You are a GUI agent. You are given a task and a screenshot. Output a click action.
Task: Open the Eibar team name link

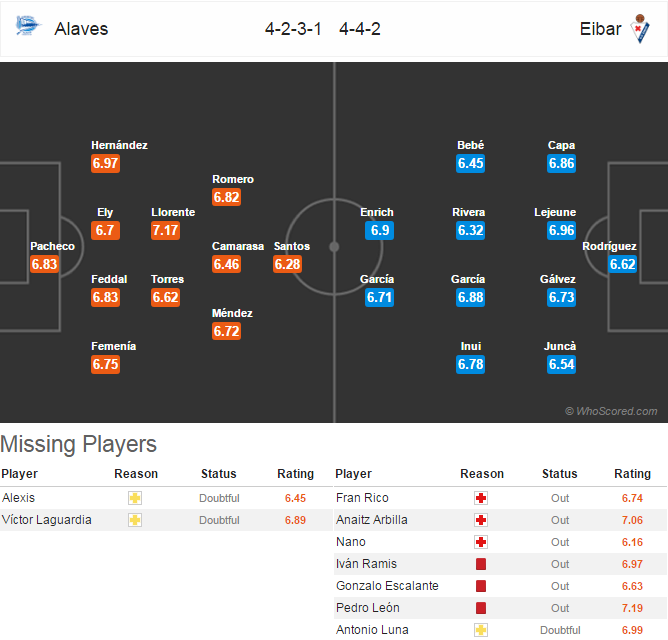(600, 29)
